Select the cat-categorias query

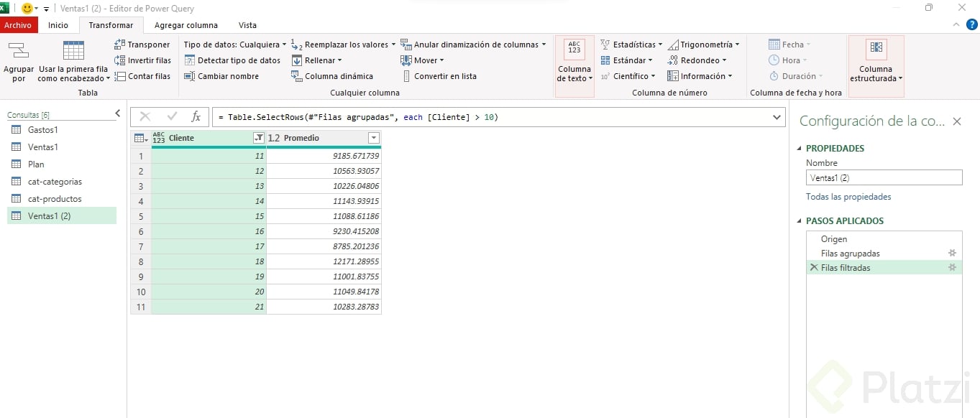pos(62,182)
